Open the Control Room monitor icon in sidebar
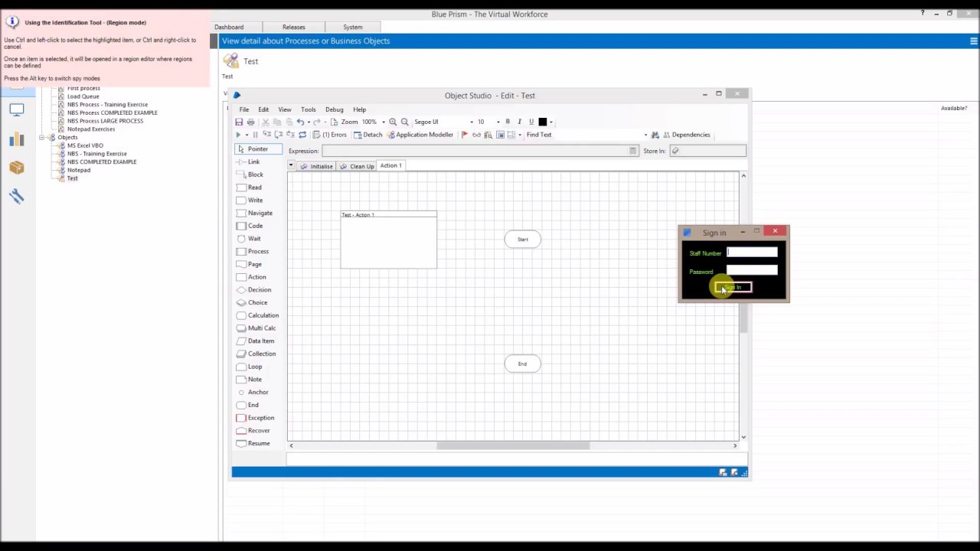 pos(16,110)
